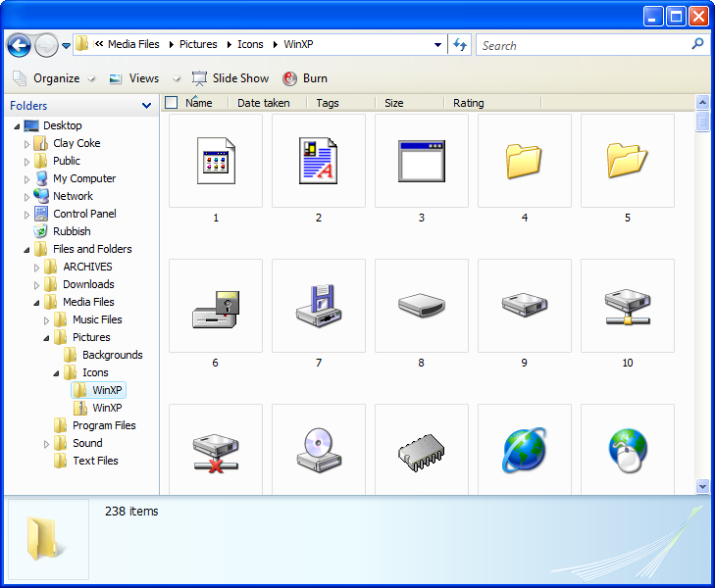Collapse the Files and Folders node
The height and width of the screenshot is (588, 715).
pyautogui.click(x=26, y=250)
